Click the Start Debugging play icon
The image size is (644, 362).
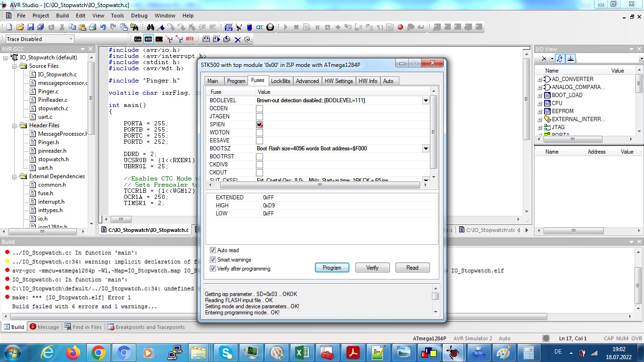tap(286, 27)
